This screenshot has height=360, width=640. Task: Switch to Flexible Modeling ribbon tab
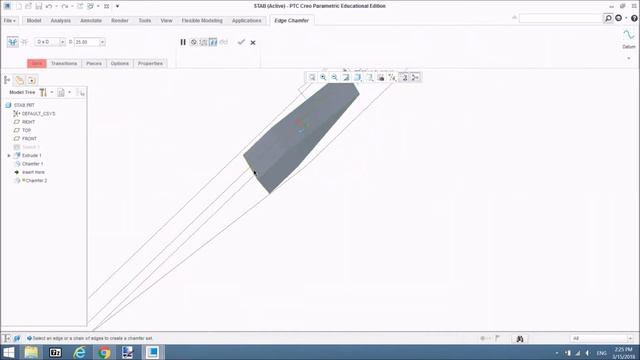(x=202, y=20)
